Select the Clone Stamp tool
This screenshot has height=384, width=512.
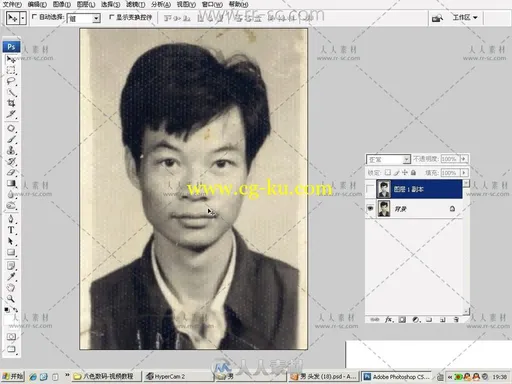11,150
